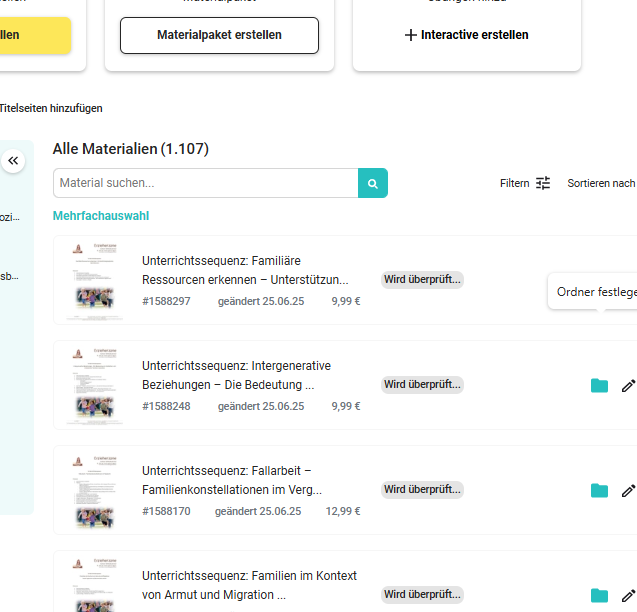The height and width of the screenshot is (612, 637).
Task: Open thumbnail of Armut und Migration material
Action: click(95, 584)
